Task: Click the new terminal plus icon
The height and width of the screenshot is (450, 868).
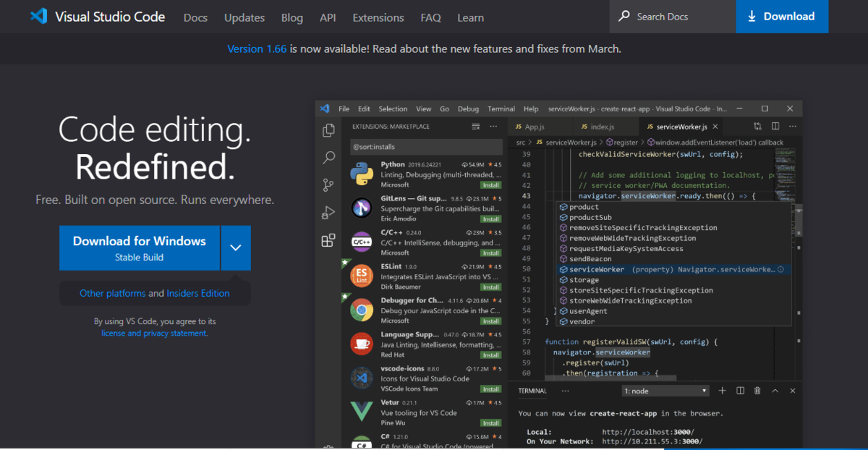Action: 722,391
